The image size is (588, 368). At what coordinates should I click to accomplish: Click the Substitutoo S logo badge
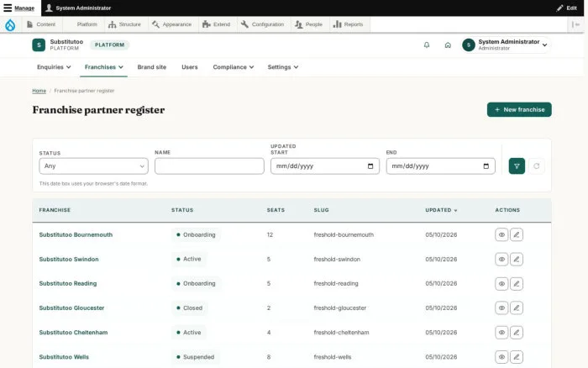[x=39, y=45]
